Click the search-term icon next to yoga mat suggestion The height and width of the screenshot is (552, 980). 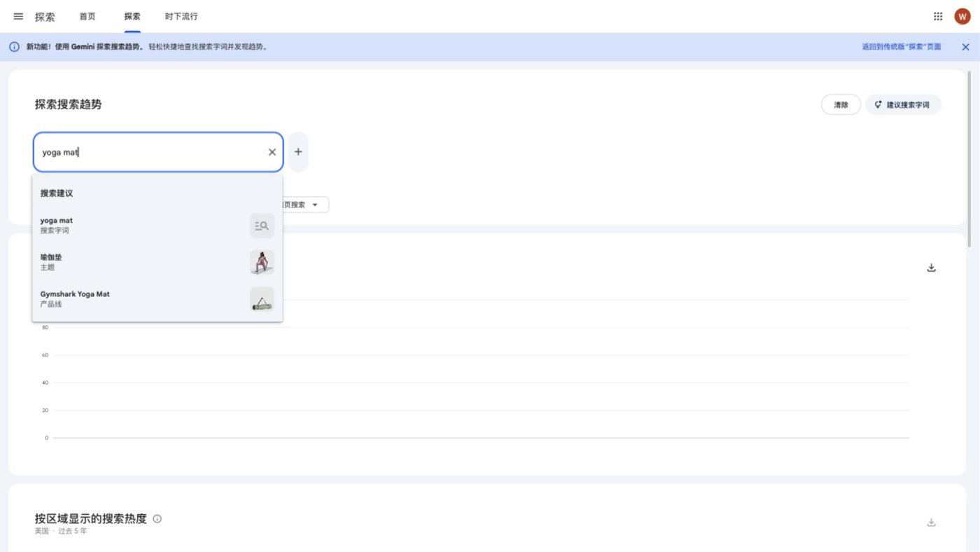click(262, 226)
